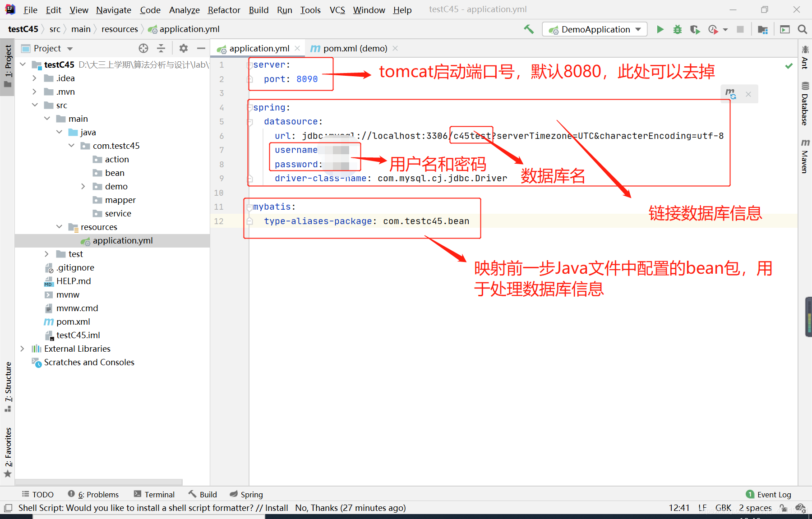Open dropdown arrow next to profiler icon
Screen dimensions: 812x519
pyautogui.click(x=725, y=30)
